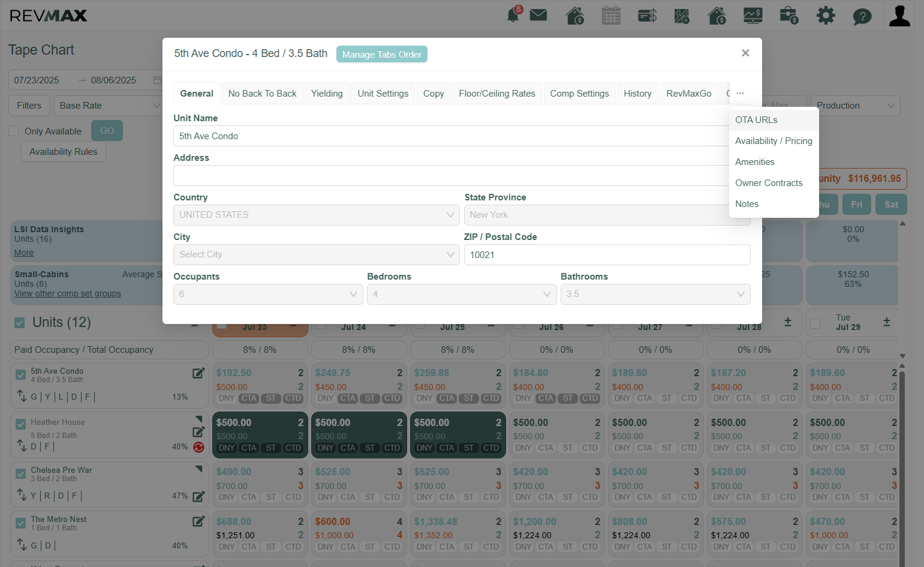Viewport: 924px width, 567px height.
Task: Click edit icon for Heather House
Action: tap(198, 431)
